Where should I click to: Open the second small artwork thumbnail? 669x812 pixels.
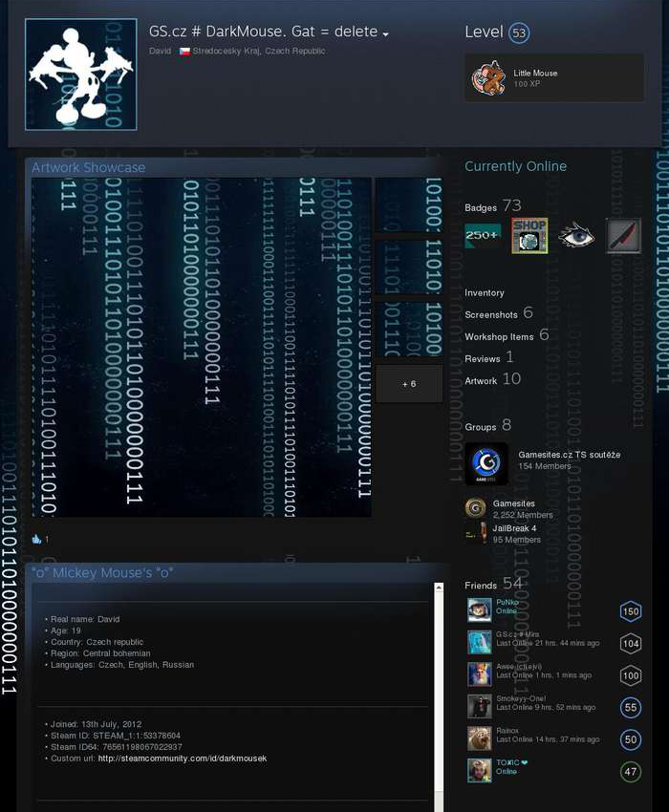pos(408,267)
